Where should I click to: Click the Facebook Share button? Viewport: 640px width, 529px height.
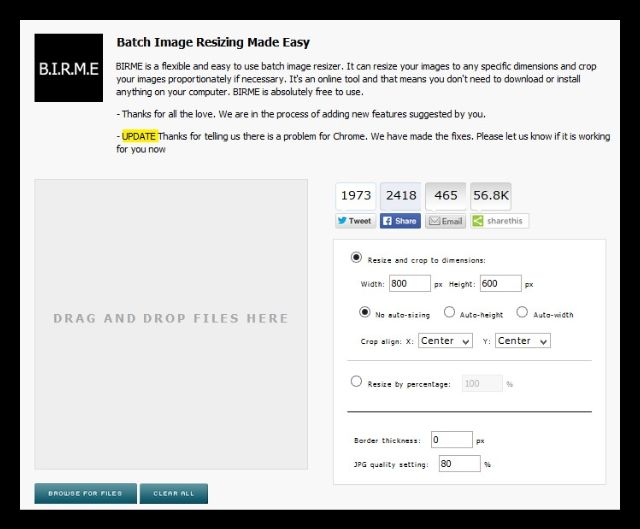click(x=400, y=221)
